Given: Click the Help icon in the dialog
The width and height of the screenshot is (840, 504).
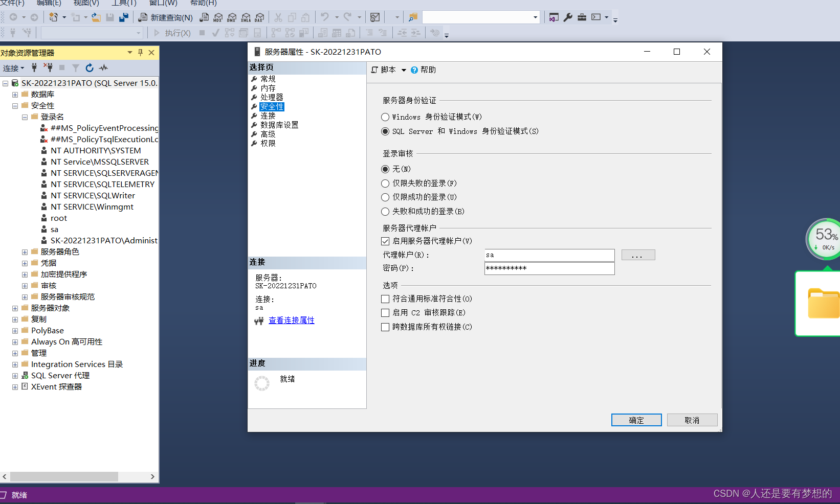Looking at the screenshot, I should (x=414, y=70).
